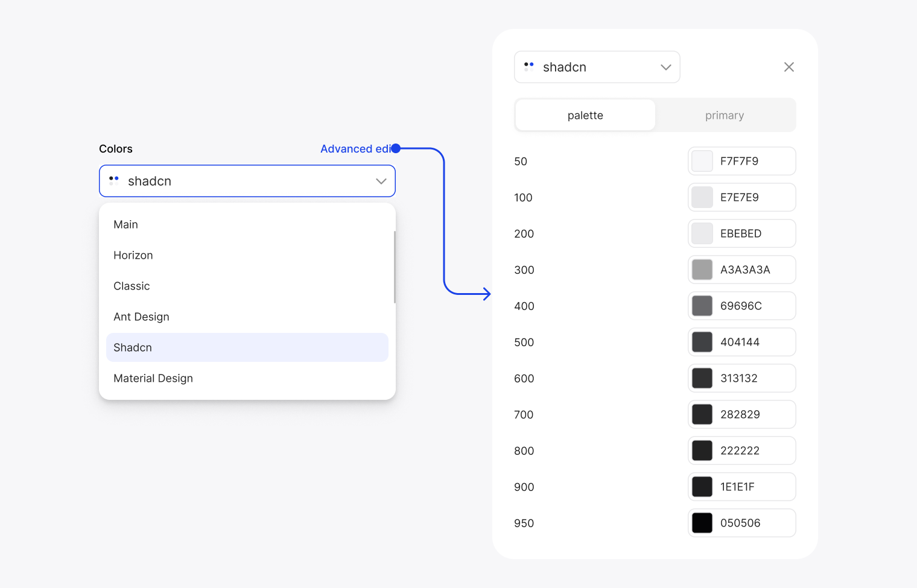Expand the Colors shadcn dropdown chevron
Viewport: 917px width, 588px height.
coord(381,181)
